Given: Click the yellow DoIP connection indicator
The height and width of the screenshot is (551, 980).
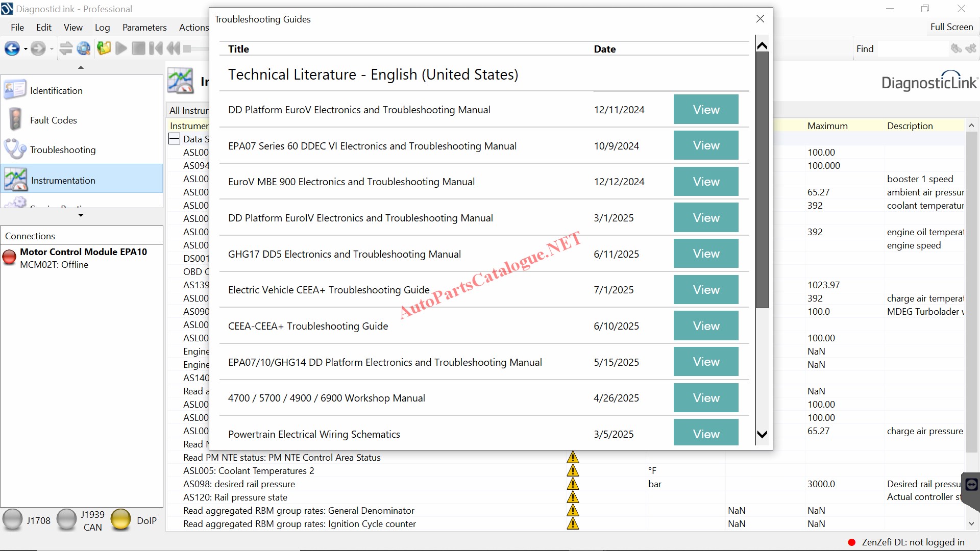Looking at the screenshot, I should click(x=121, y=520).
